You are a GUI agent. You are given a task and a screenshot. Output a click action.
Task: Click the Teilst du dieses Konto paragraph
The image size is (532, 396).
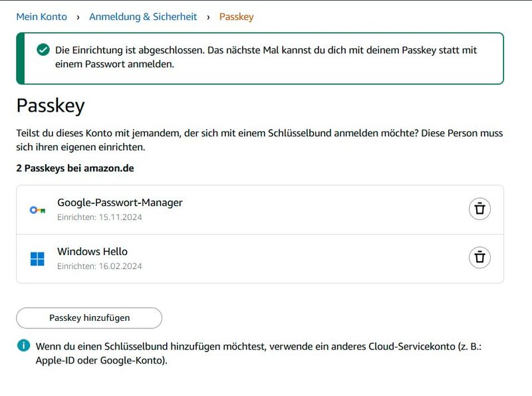click(x=259, y=140)
